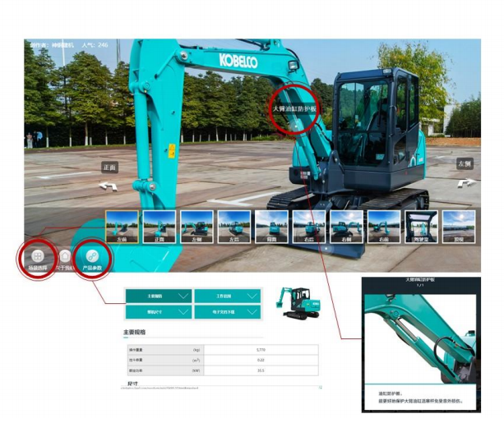Select the 后面 rear view thumbnail
The height and width of the screenshot is (423, 504).
[x=271, y=227]
